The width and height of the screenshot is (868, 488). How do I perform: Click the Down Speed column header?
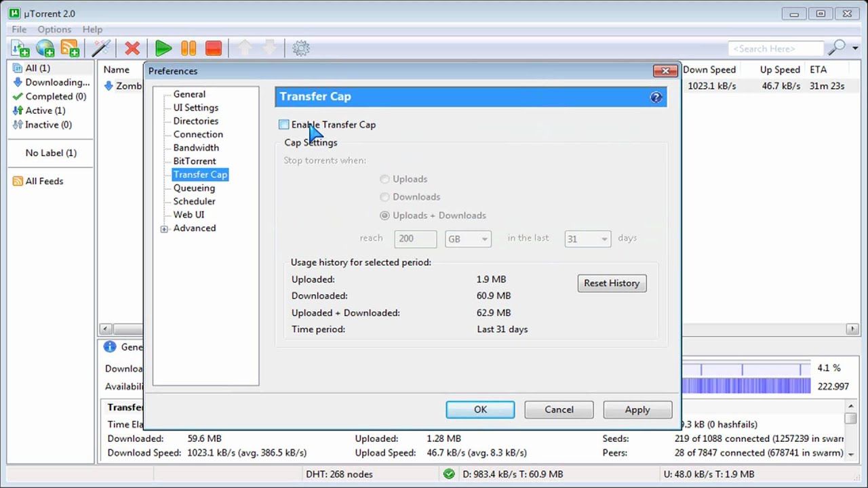click(x=709, y=69)
